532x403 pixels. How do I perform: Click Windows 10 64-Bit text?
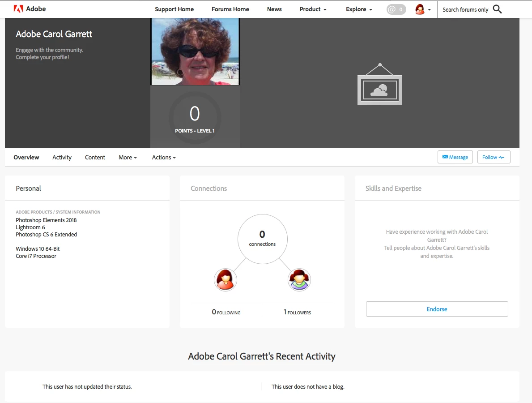tap(38, 249)
